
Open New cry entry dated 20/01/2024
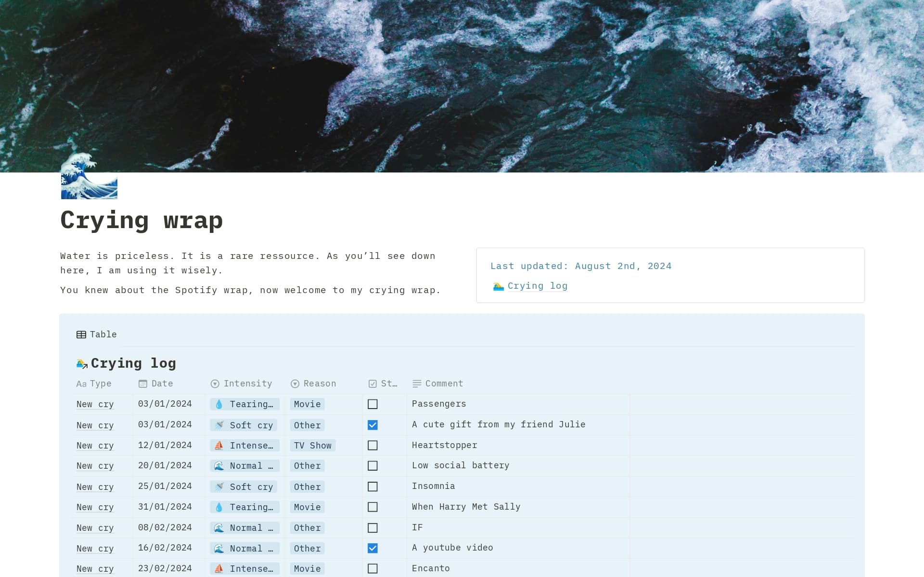pos(95,466)
